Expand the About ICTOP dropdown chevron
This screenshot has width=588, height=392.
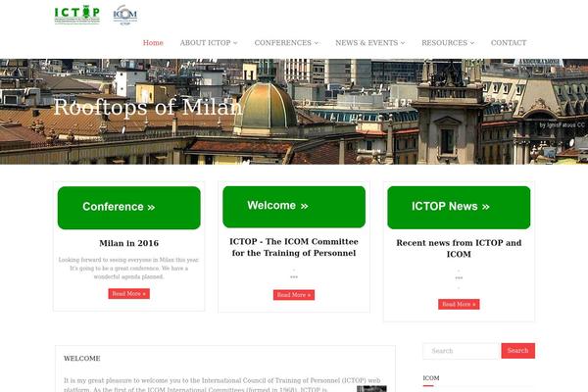coord(235,43)
